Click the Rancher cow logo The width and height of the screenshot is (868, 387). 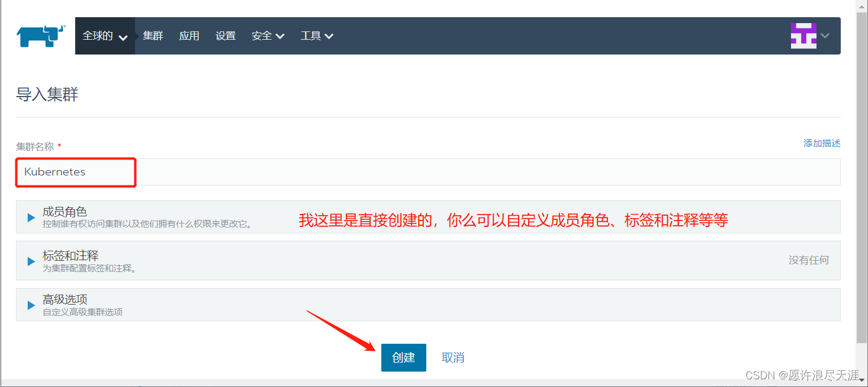[41, 36]
